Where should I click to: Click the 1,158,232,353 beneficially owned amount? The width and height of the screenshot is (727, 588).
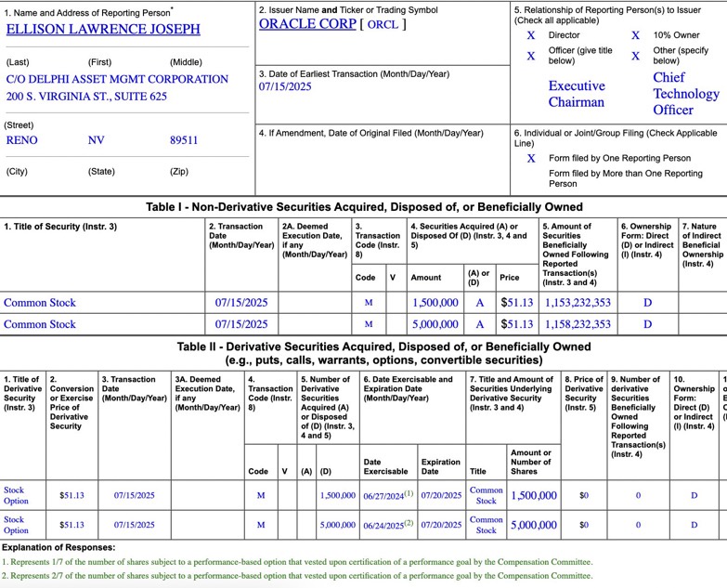pyautogui.click(x=578, y=324)
